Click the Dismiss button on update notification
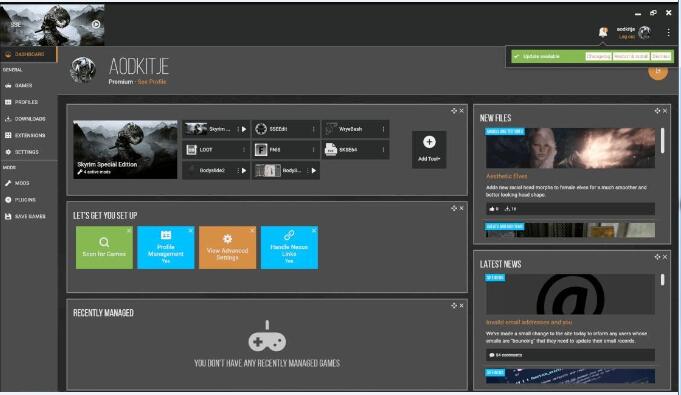The height and width of the screenshot is (395, 681). click(661, 56)
